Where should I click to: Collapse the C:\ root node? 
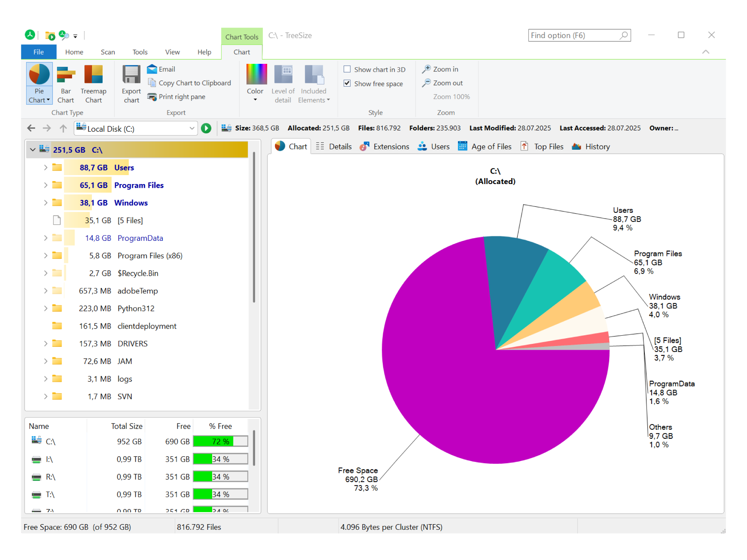(x=32, y=150)
